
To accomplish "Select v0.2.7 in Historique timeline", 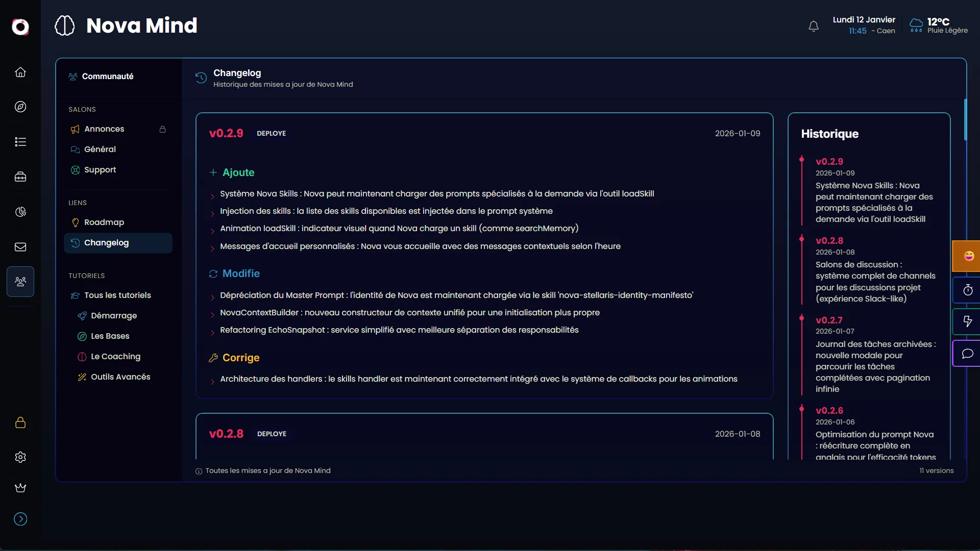I will 829,320.
